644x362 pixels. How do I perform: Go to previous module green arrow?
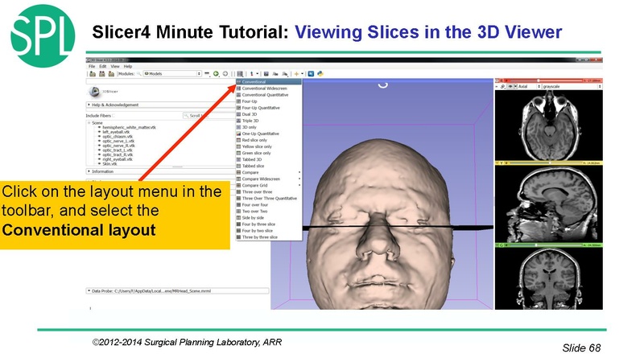coord(216,74)
